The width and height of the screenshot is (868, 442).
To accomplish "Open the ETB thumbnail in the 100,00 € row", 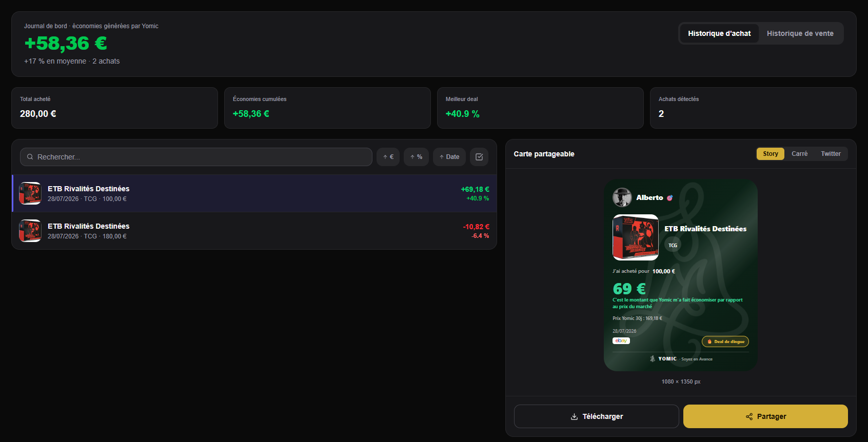I will (30, 193).
